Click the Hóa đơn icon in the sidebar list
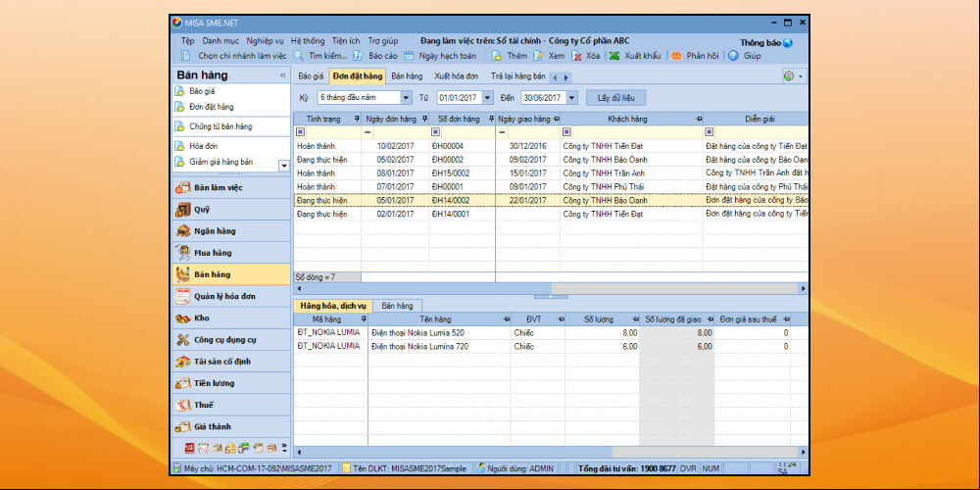Screen dimensions: 980x490 click(x=180, y=146)
